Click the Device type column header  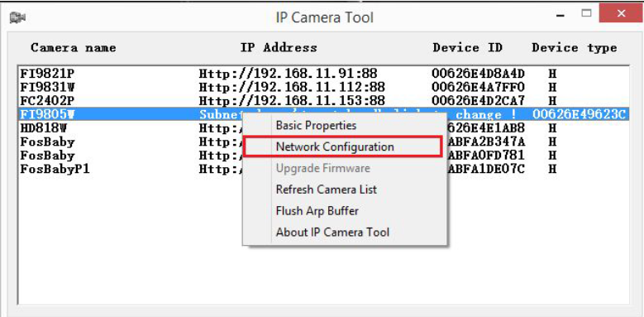coord(575,48)
